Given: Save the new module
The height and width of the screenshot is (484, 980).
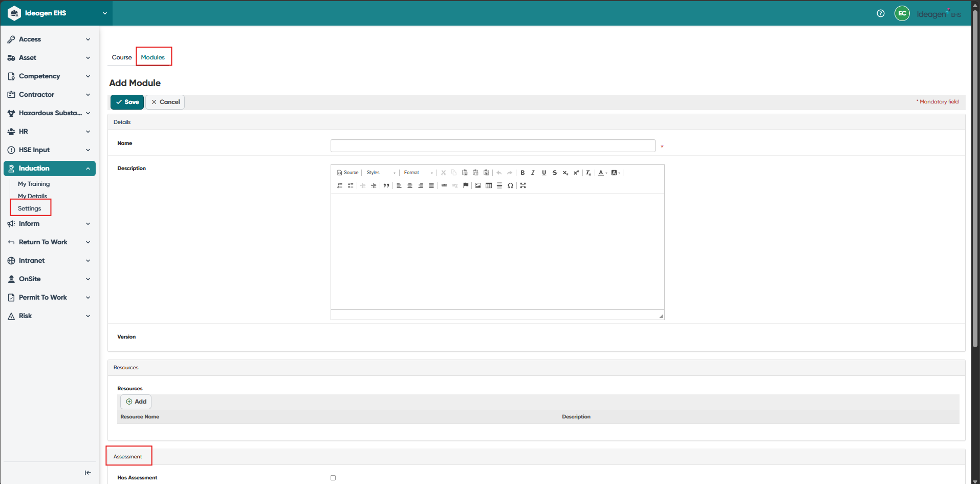Looking at the screenshot, I should coord(127,102).
